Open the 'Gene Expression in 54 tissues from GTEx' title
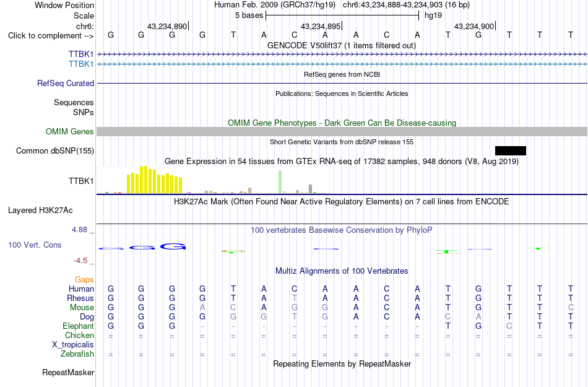The height and width of the screenshot is (387, 588). (x=342, y=161)
